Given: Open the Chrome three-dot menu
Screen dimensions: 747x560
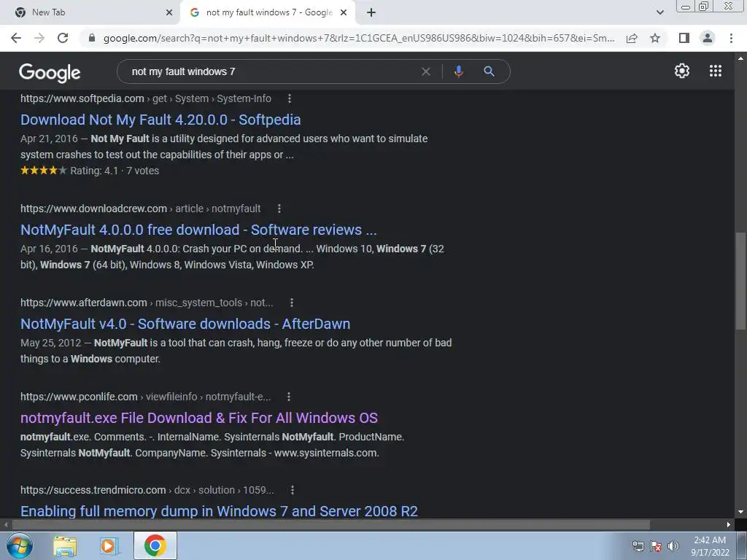Looking at the screenshot, I should pyautogui.click(x=731, y=38).
